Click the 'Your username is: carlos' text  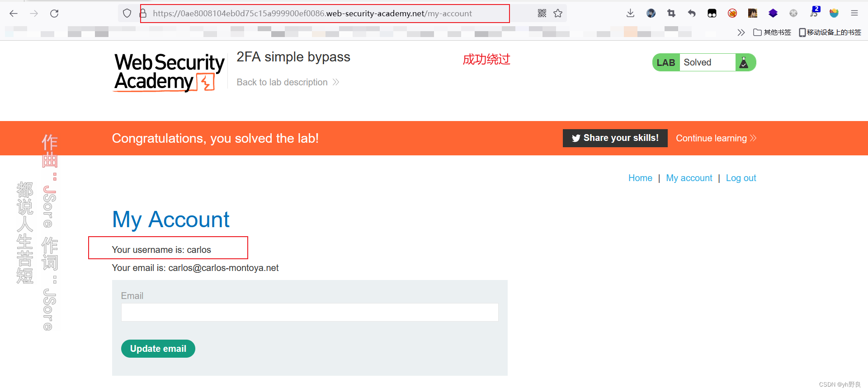[x=161, y=250]
